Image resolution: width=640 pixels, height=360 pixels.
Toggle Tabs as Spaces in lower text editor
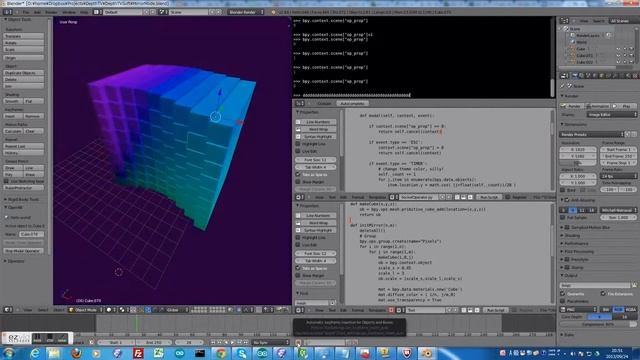[298, 268]
